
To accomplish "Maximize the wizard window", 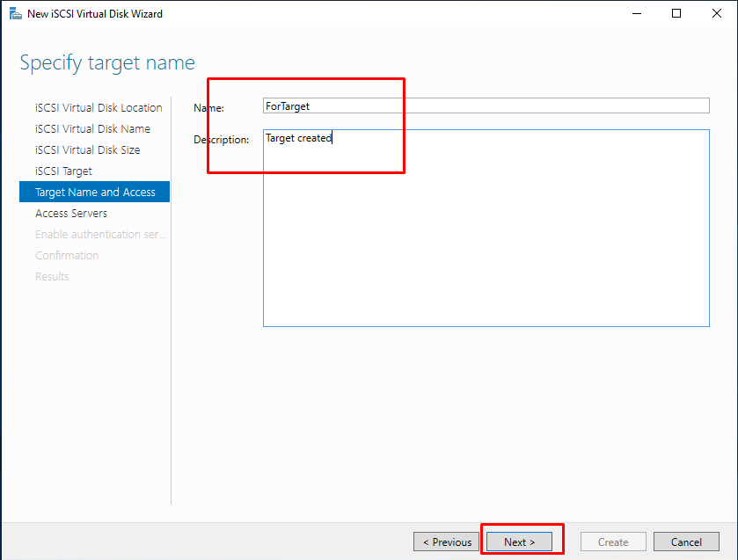I will pos(676,14).
